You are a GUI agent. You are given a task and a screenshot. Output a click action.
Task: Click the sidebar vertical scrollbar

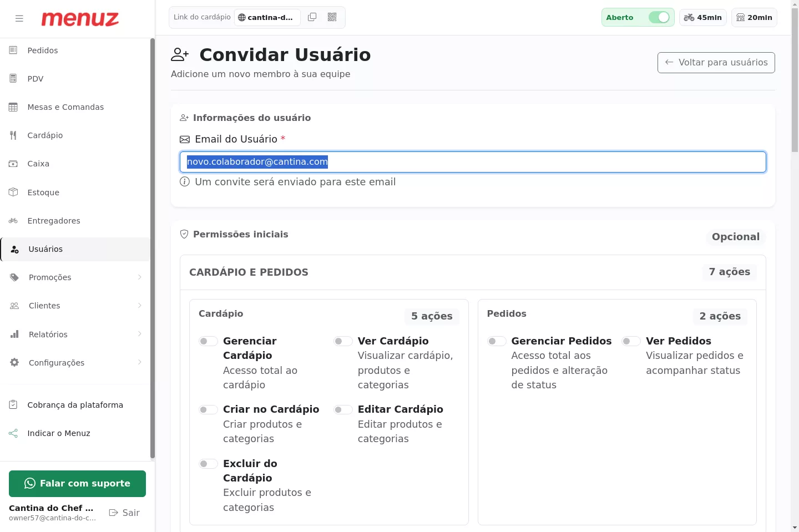point(153,249)
